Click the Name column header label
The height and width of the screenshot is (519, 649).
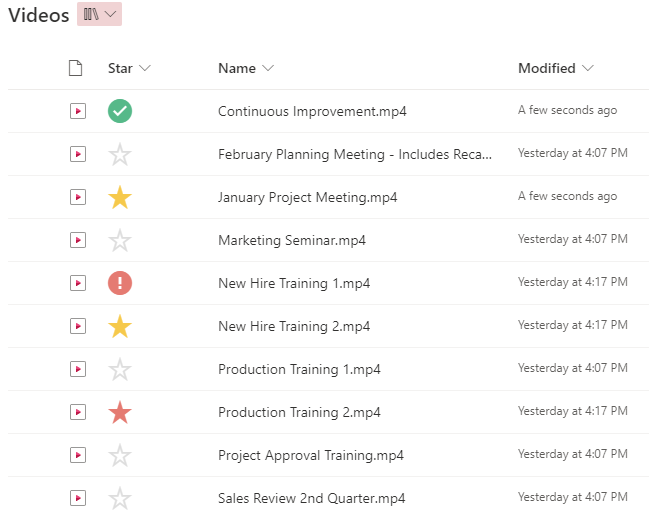pyautogui.click(x=237, y=68)
